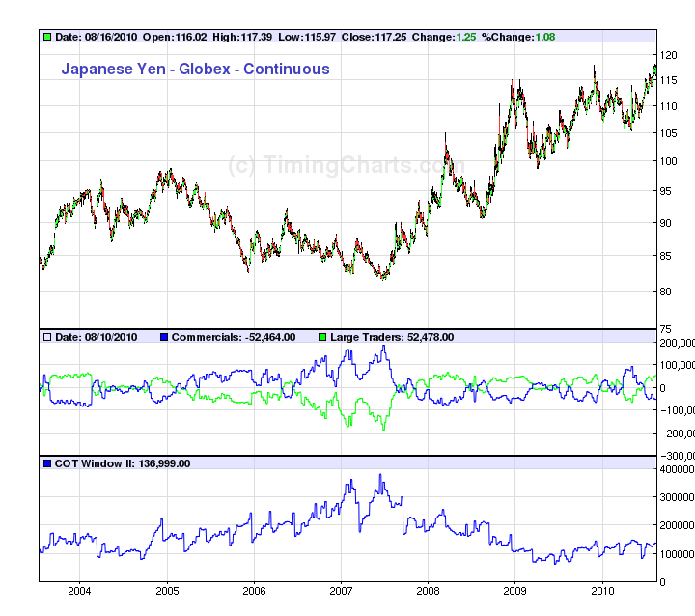Click the 300000 label on the COT Window axis
Image resolution: width=695 pixels, height=616 pixels.
click(677, 497)
